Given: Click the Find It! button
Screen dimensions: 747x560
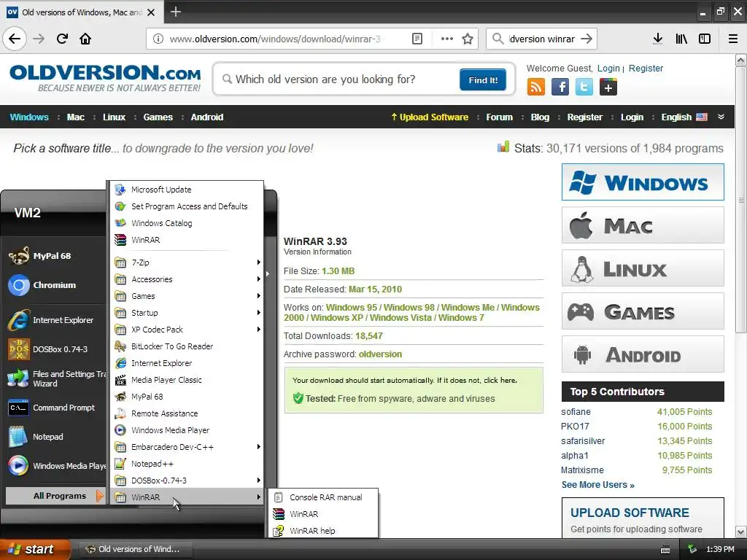Looking at the screenshot, I should point(483,79).
